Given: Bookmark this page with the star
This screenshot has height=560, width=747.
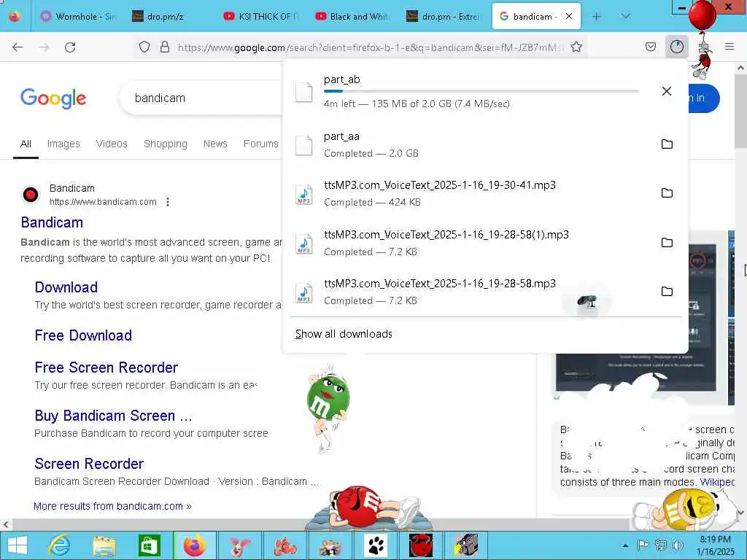Looking at the screenshot, I should point(576,47).
